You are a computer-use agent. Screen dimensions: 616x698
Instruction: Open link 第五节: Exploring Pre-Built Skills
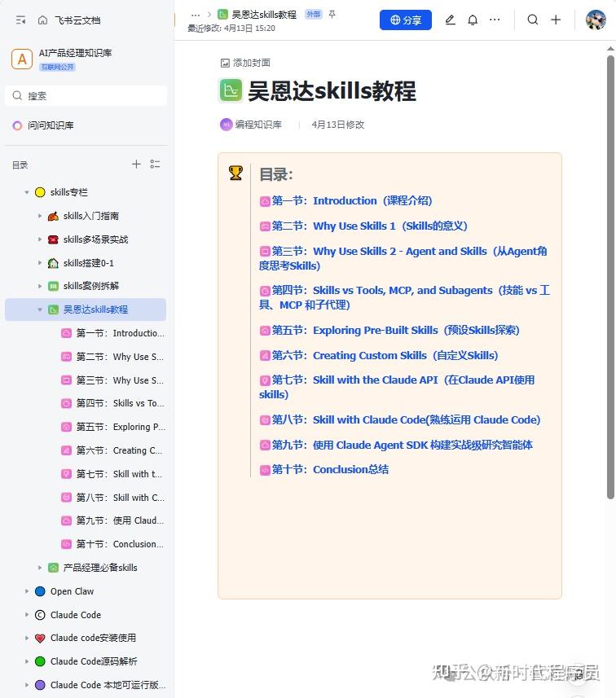pyautogui.click(x=390, y=331)
